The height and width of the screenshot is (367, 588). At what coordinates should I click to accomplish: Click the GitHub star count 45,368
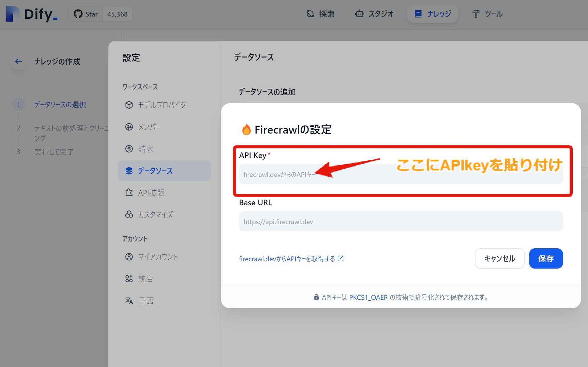pyautogui.click(x=117, y=14)
